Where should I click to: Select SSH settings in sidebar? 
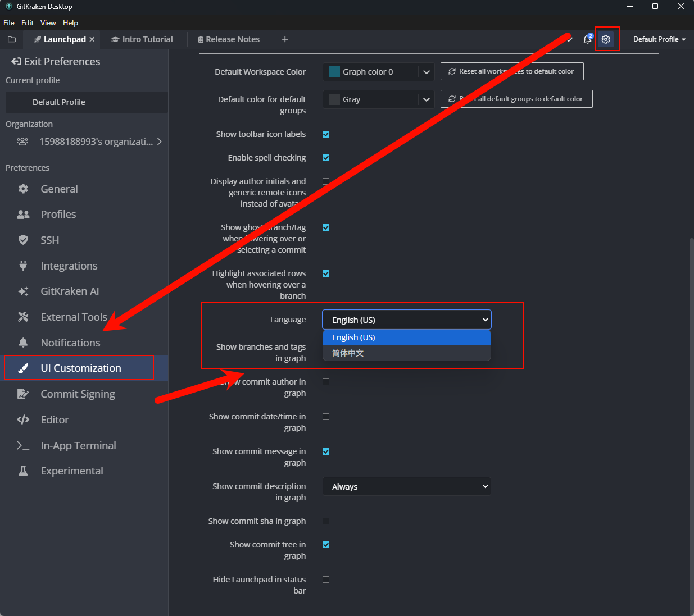point(49,240)
